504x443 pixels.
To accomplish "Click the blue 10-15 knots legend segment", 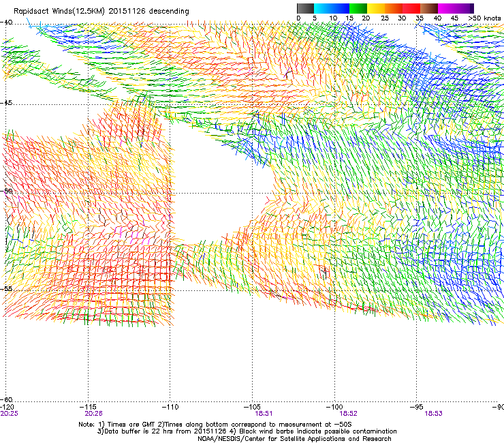I will point(341,8).
